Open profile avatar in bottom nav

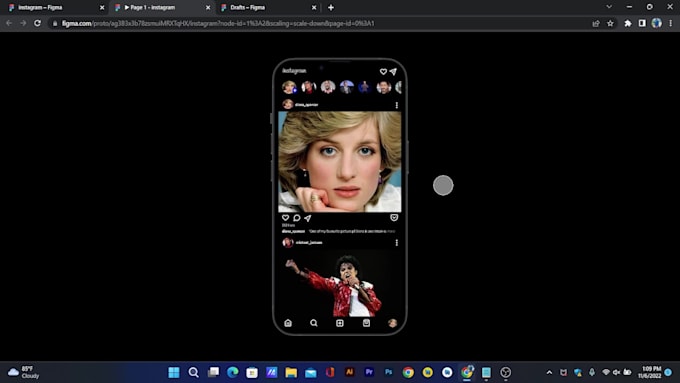click(x=392, y=323)
